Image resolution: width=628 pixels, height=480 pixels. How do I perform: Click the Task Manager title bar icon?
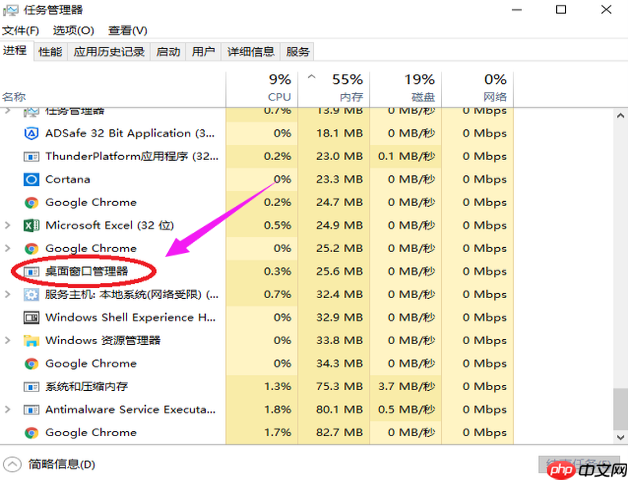pyautogui.click(x=10, y=10)
